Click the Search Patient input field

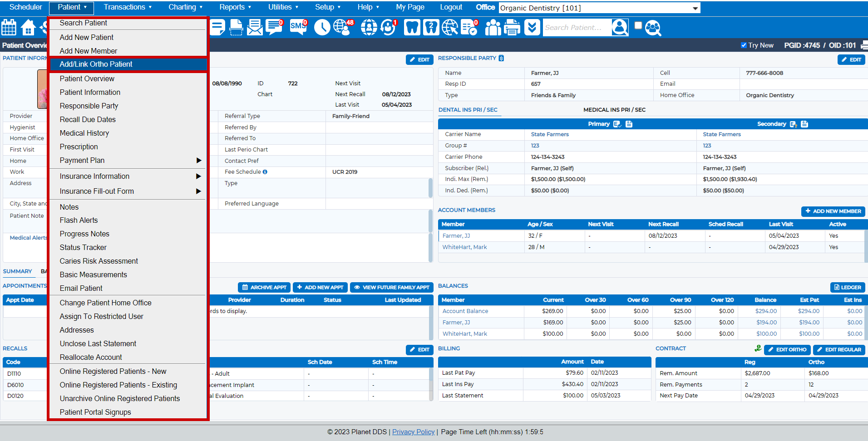[x=577, y=28]
